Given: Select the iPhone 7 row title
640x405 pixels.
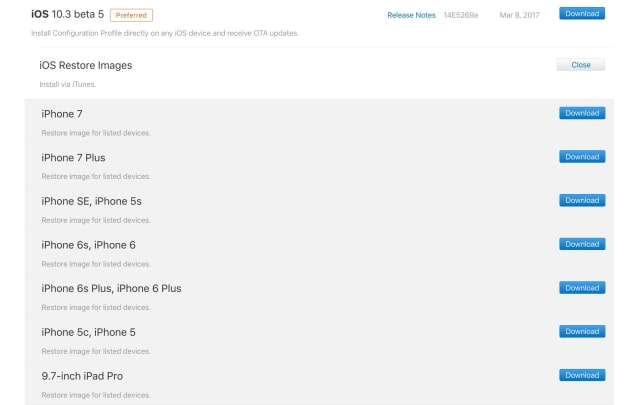Looking at the screenshot, I should click(x=62, y=114).
